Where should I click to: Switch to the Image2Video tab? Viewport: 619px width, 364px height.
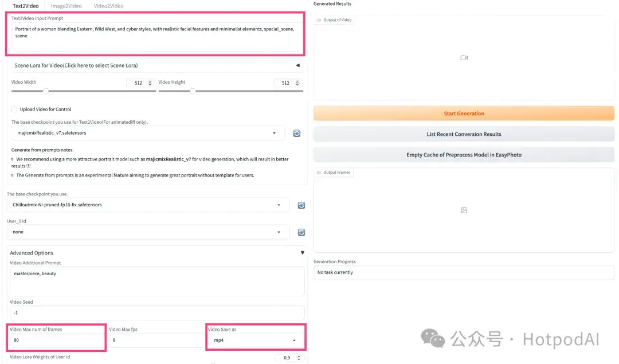point(66,6)
